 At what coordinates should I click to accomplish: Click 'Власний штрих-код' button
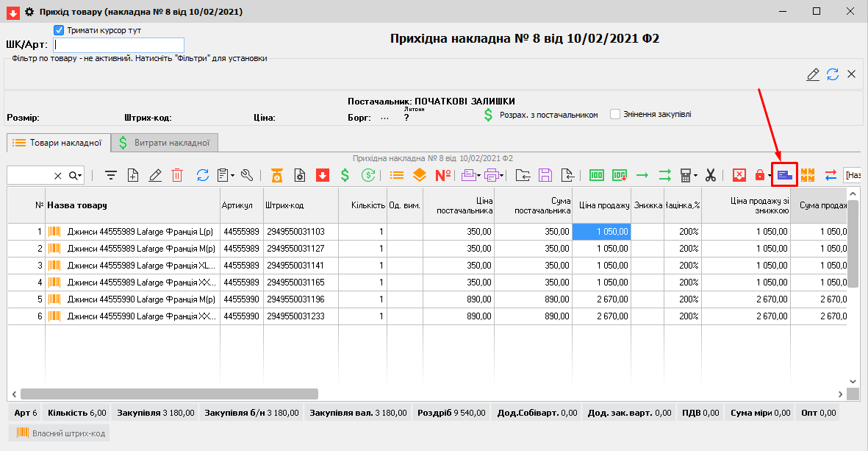[x=60, y=433]
